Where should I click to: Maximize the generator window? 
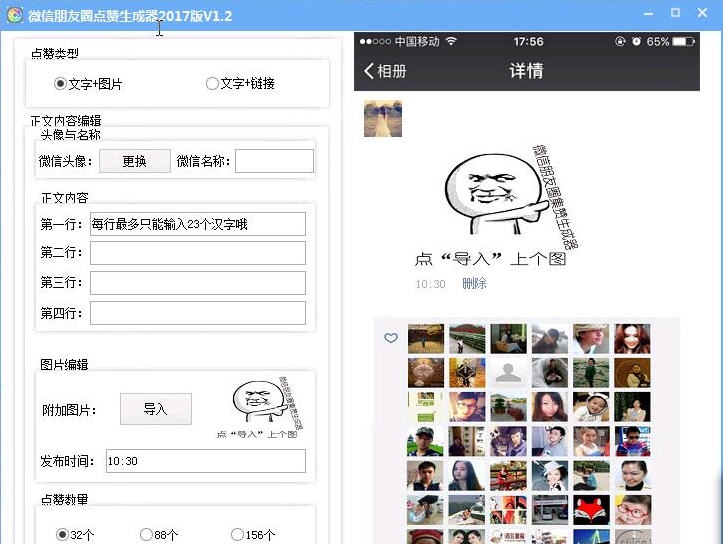tap(675, 13)
